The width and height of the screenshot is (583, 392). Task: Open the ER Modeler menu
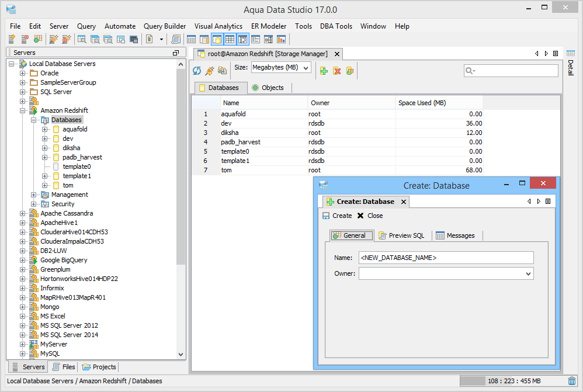pos(269,26)
